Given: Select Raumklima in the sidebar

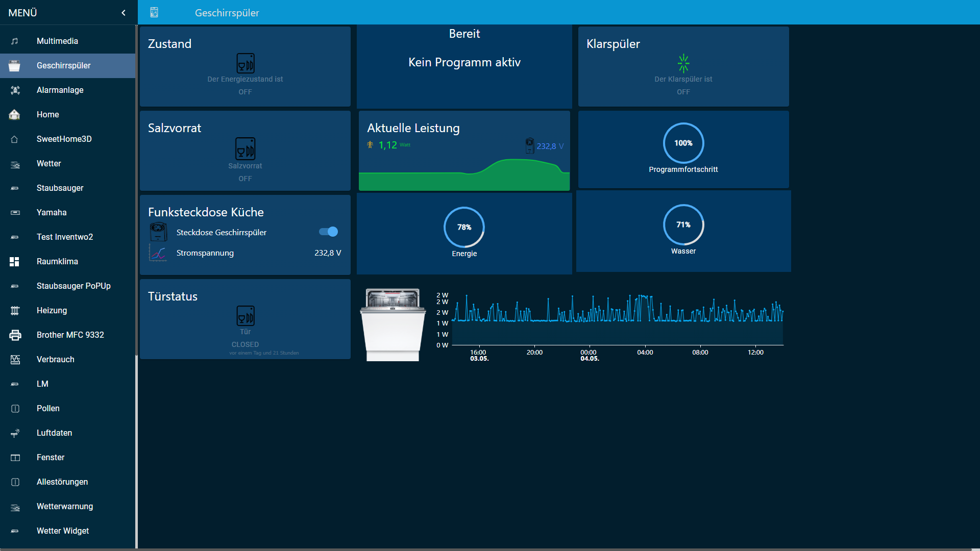Looking at the screenshot, I should point(57,261).
